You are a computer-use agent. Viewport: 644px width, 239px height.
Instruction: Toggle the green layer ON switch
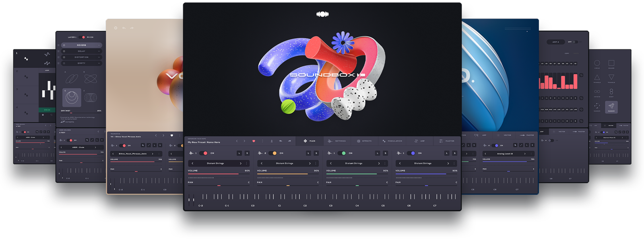(342, 153)
